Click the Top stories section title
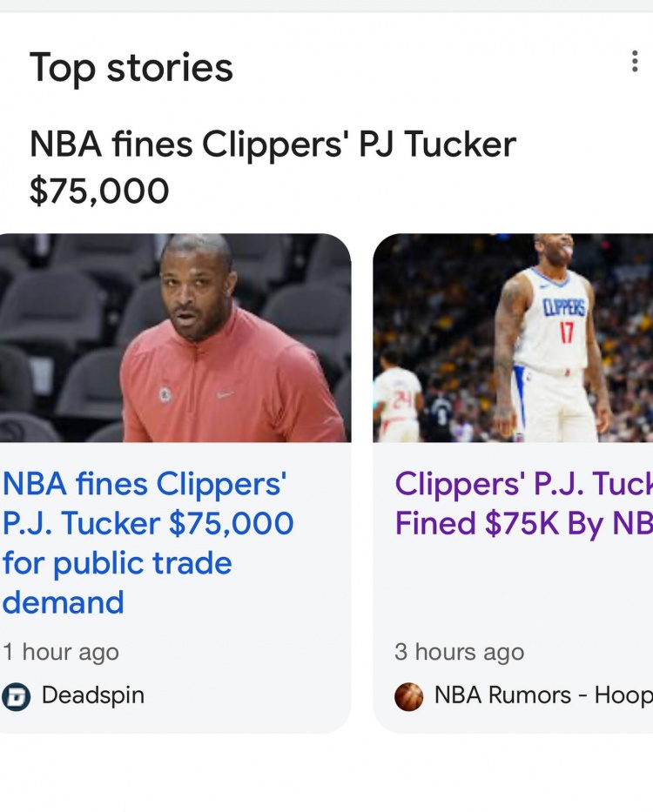The height and width of the screenshot is (812, 653). [x=131, y=67]
